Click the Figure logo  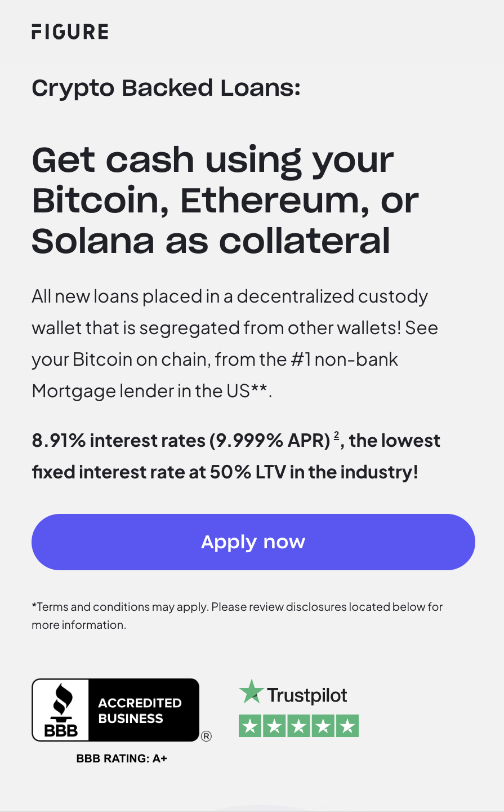(70, 32)
